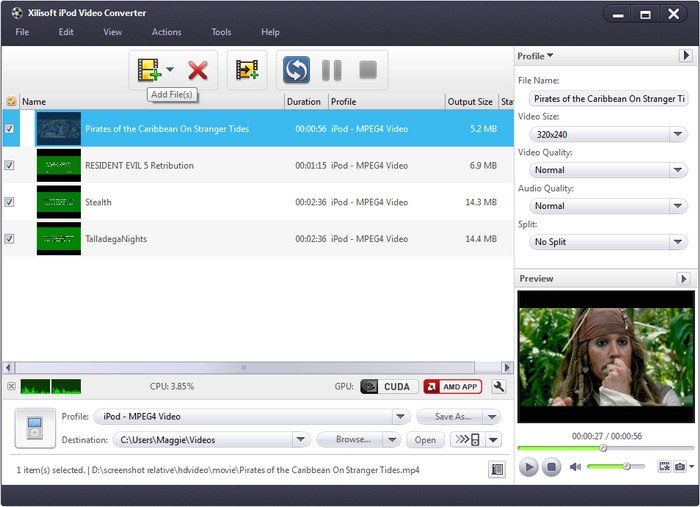The width and height of the screenshot is (700, 507).
Task: Open the Add File(s) dropdown arrow
Action: [x=170, y=69]
